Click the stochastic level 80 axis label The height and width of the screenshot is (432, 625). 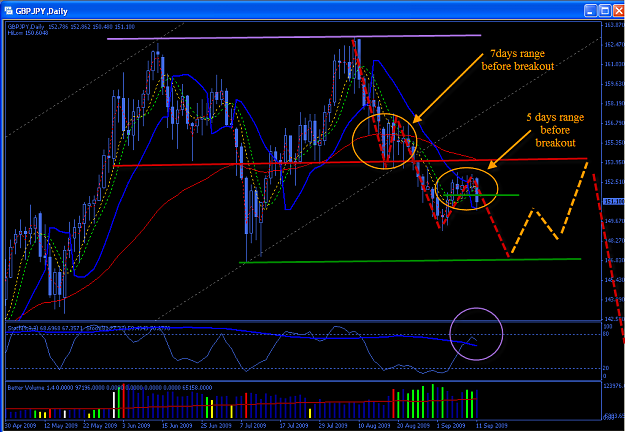(x=605, y=335)
